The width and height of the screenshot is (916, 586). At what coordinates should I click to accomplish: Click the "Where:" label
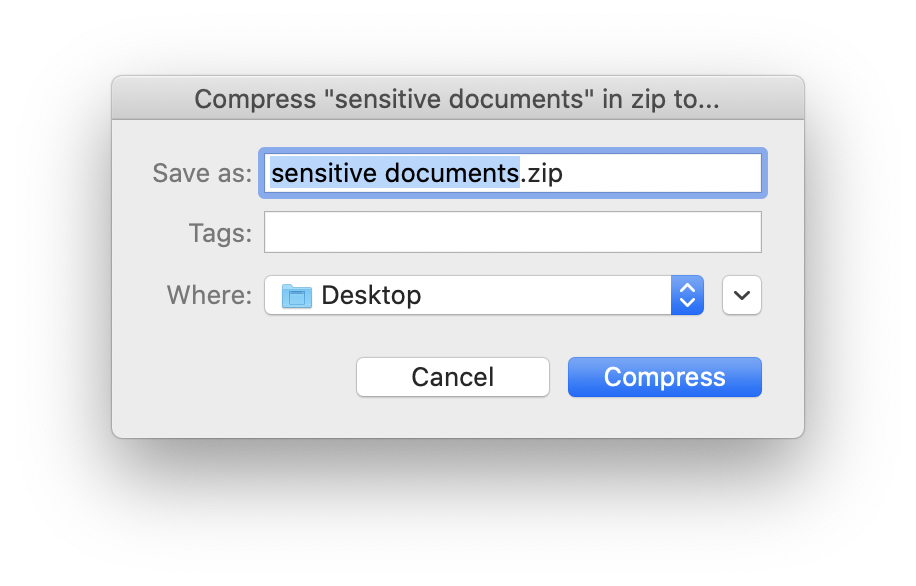click(209, 295)
